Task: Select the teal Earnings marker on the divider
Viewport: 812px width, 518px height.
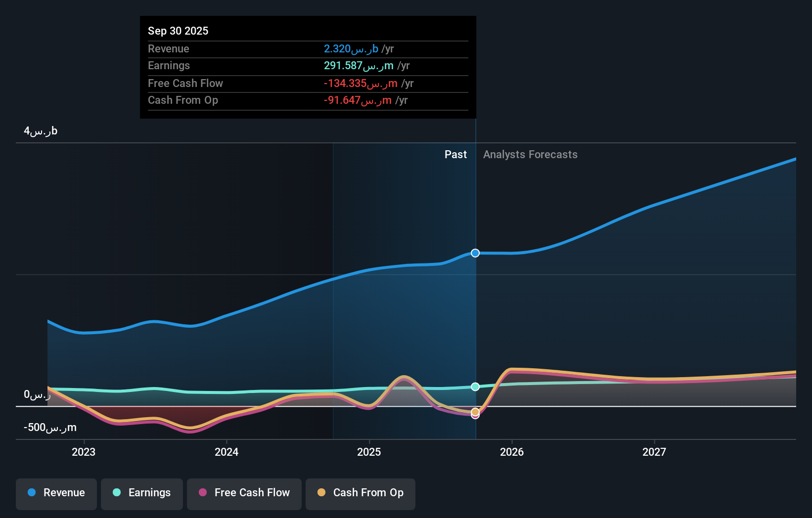Action: pyautogui.click(x=475, y=387)
